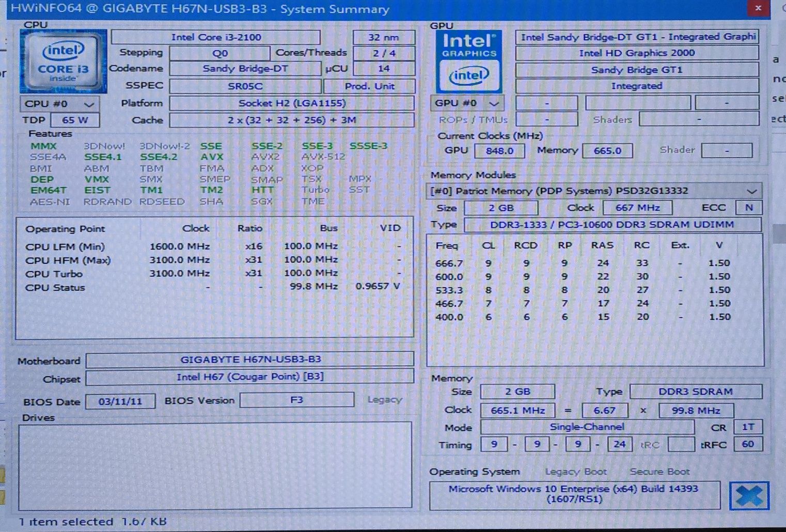786x532 pixels.
Task: Click the GPU memory clock 665.0 value
Action: point(607,151)
